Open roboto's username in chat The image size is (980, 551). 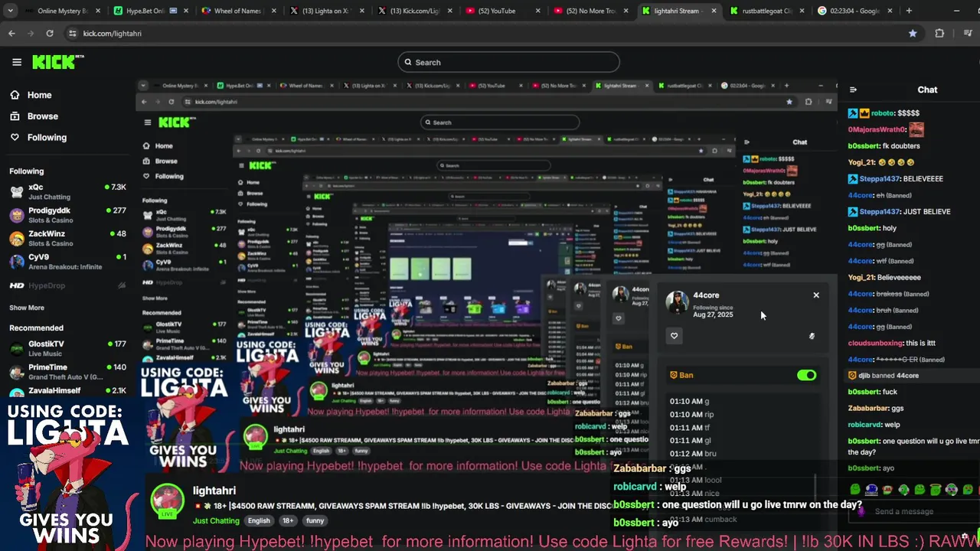coord(883,113)
